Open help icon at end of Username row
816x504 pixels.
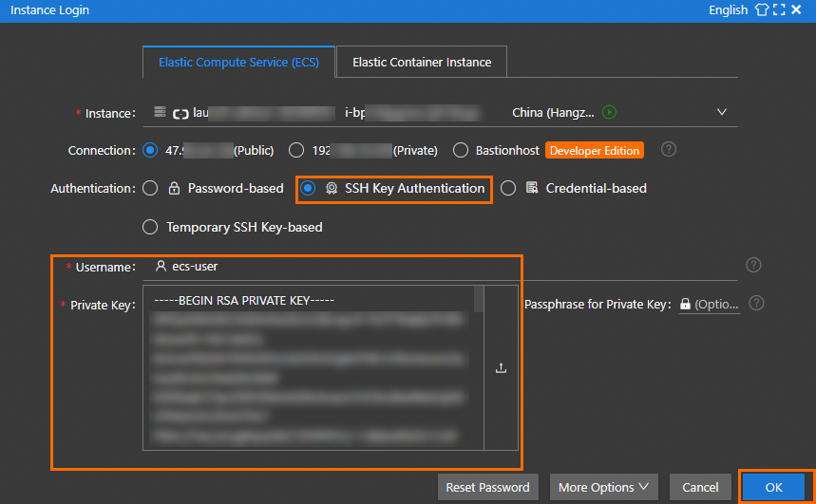pos(753,265)
